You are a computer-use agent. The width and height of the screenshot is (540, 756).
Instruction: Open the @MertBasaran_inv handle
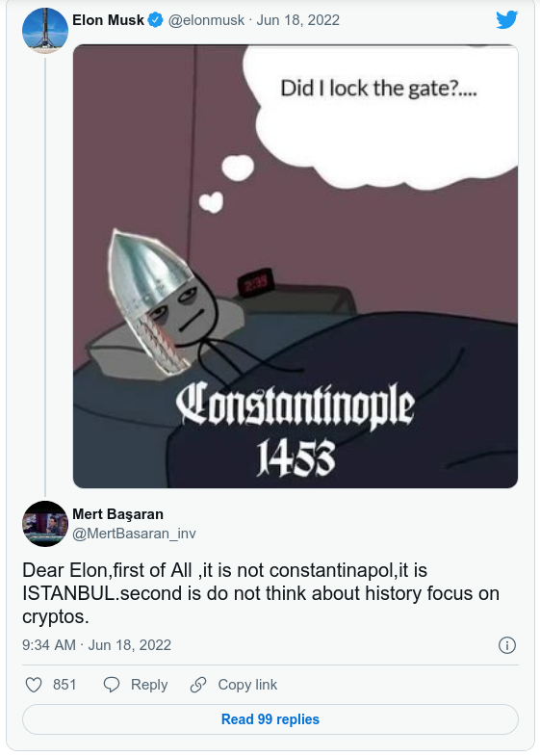pos(134,534)
